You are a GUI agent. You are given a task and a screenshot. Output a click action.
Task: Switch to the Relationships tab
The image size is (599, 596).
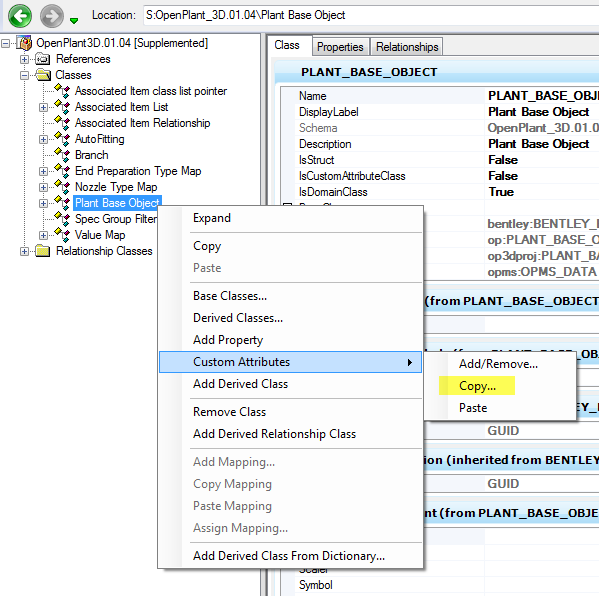(407, 47)
